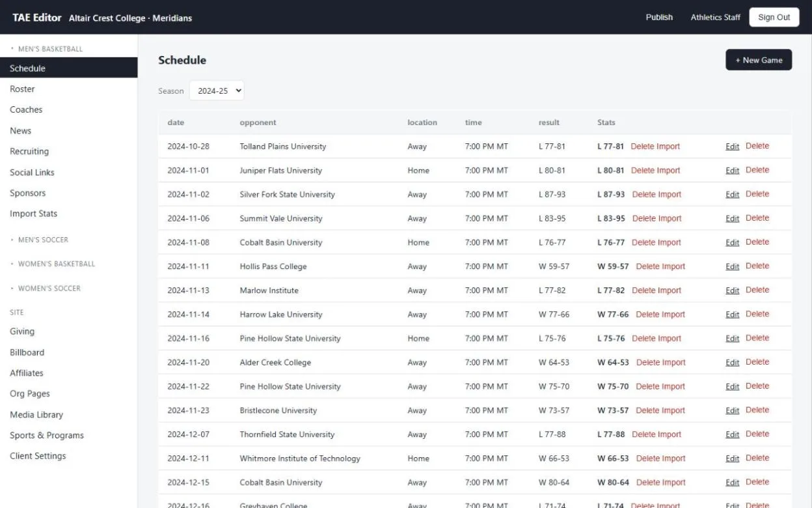
Task: Open Org Pages in the sidebar
Action: tap(68, 393)
